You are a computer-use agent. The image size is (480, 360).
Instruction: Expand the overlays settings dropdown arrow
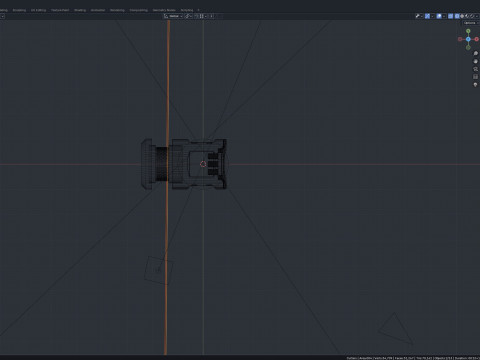(444, 16)
